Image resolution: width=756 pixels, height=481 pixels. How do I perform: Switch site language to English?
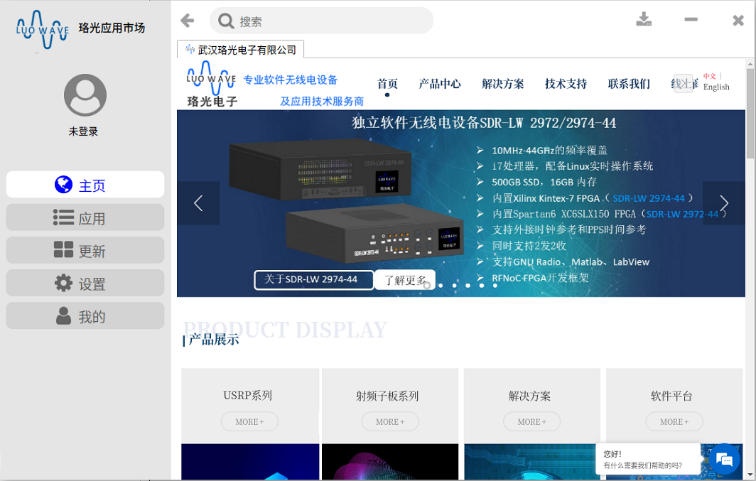point(716,87)
